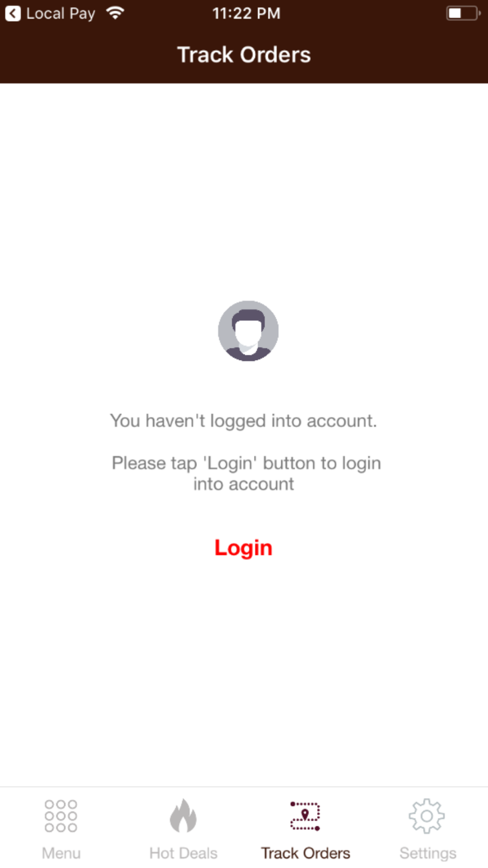Click the Track Orders header title
The image size is (488, 868).
pos(244,55)
